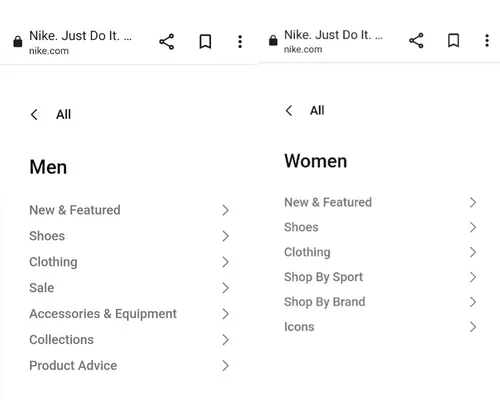Screen dimensions: 500x400
Task: Tap page title above Women screen URL
Action: (333, 35)
